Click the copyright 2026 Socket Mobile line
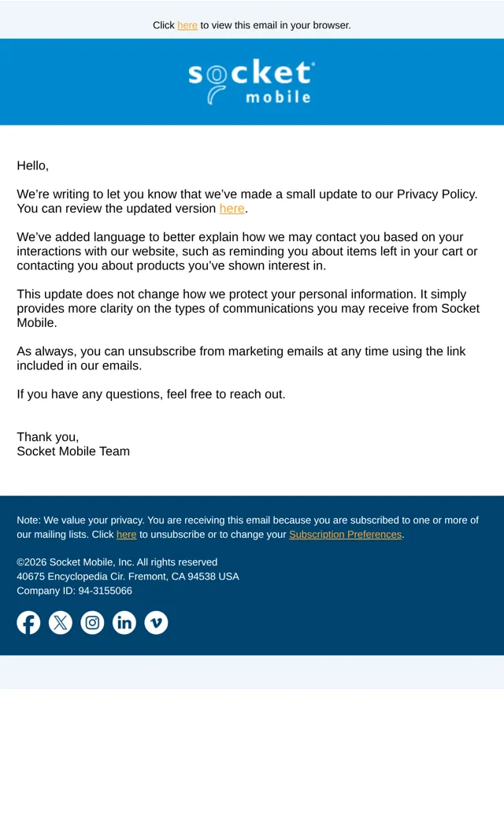This screenshot has width=504, height=819. [117, 562]
